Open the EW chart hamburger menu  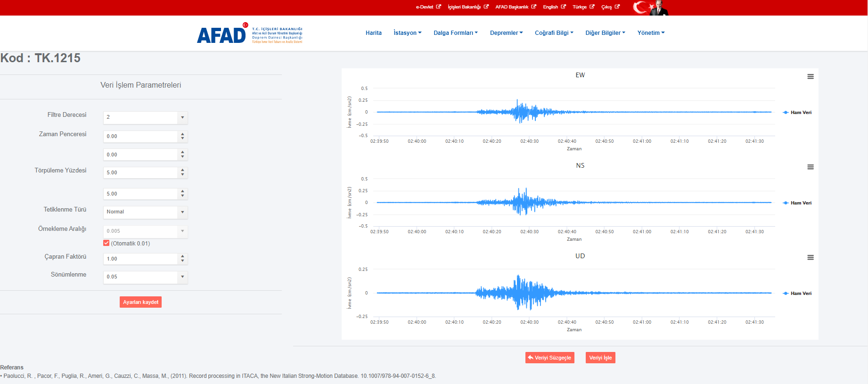coord(811,76)
